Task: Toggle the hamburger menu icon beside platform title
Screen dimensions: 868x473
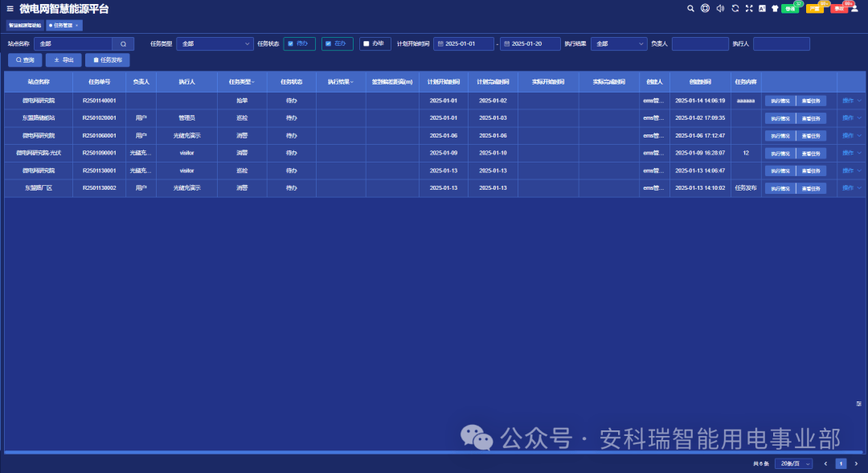Action: coord(10,9)
